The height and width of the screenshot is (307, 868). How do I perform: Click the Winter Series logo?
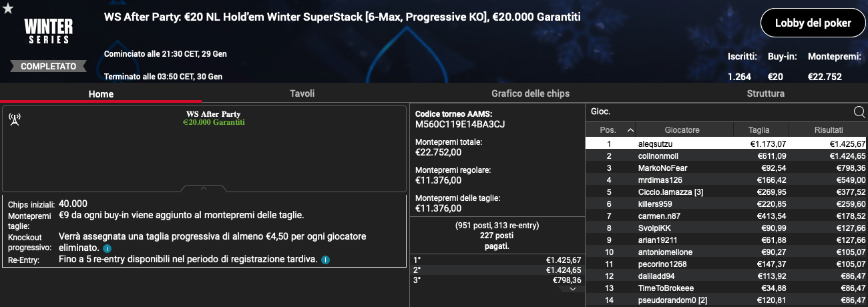47,31
